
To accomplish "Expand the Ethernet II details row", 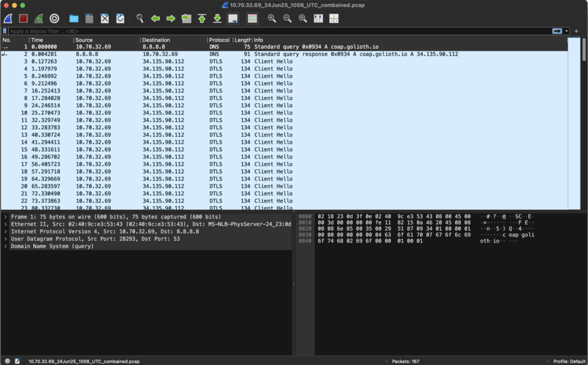I will (6, 224).
